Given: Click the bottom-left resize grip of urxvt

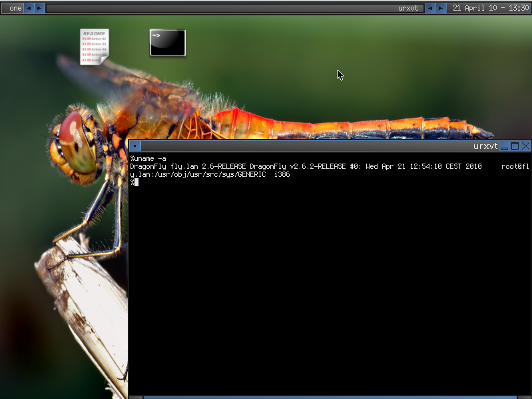Looking at the screenshot, I should (x=135, y=397).
